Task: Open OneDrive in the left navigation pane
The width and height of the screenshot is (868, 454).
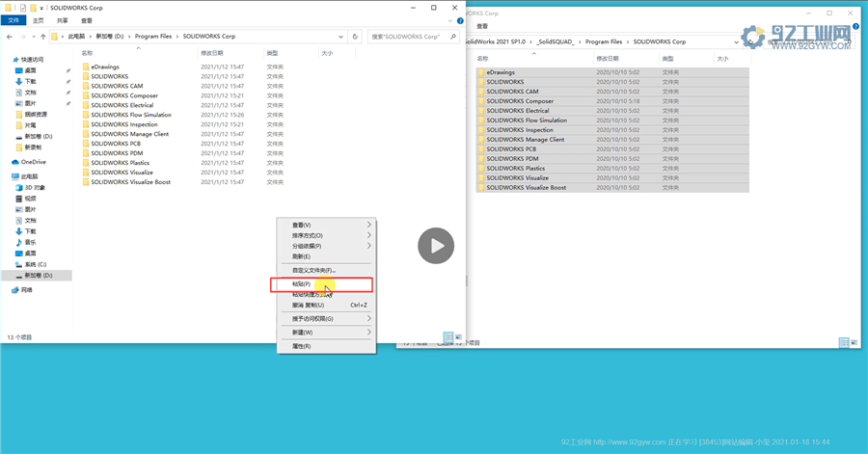Action: tap(33, 162)
